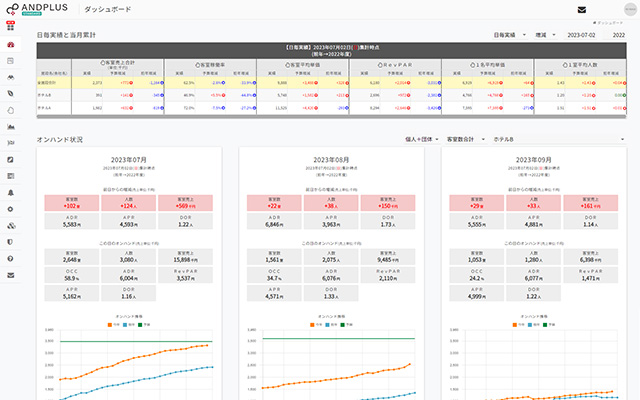Click the 2023年07月 card title
This screenshot has height=400, width=640.
click(129, 160)
